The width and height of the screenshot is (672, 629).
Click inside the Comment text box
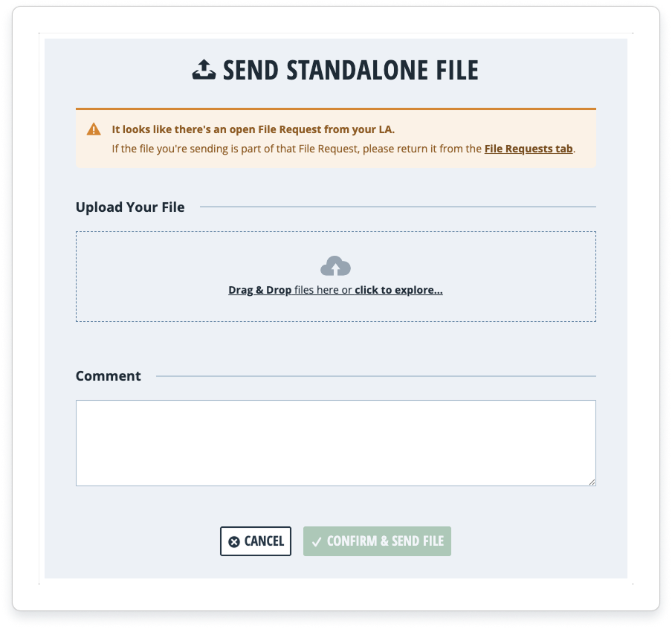pos(335,442)
